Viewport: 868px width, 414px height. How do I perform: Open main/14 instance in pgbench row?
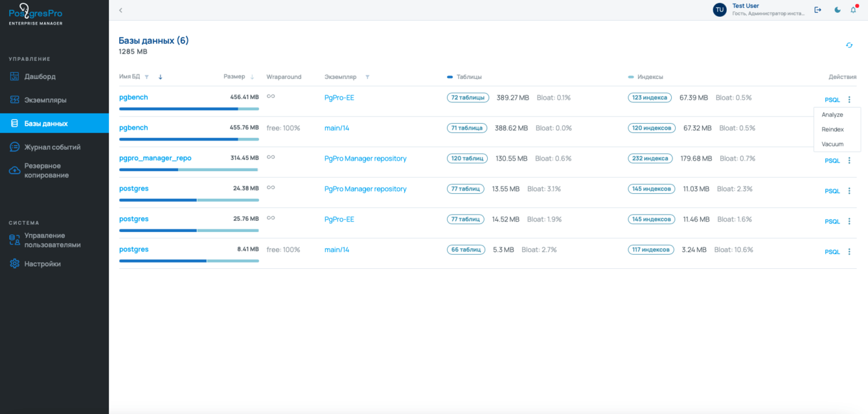click(337, 128)
